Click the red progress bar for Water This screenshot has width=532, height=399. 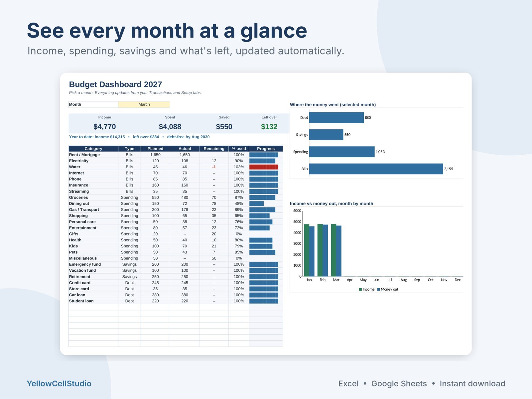click(x=264, y=167)
